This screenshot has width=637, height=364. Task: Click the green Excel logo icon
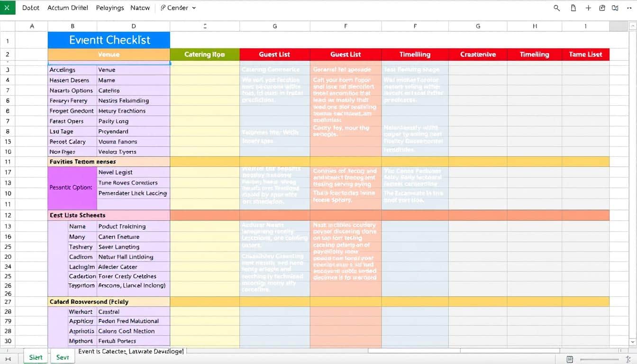(x=8, y=8)
